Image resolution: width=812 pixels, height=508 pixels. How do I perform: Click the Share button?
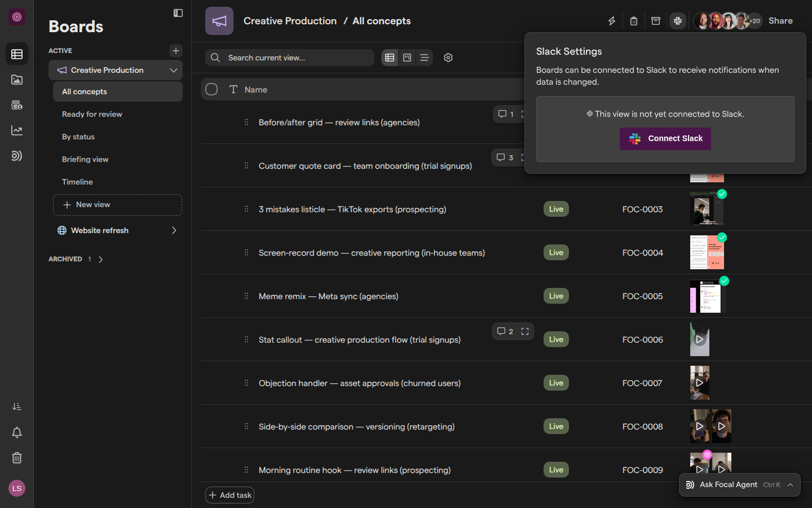tap(780, 21)
